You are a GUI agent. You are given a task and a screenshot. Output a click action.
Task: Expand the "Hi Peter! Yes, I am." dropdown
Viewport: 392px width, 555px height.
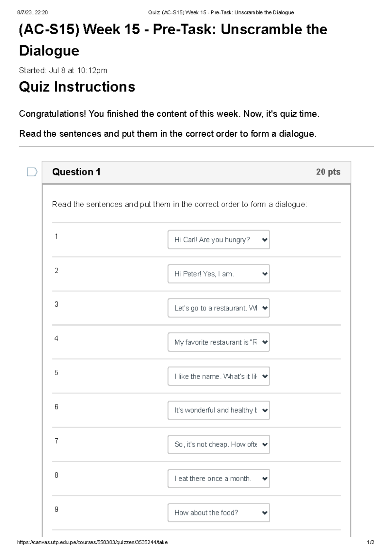(218, 274)
